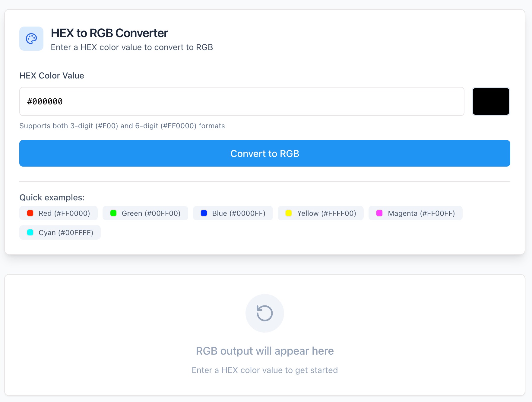Screen dimensions: 532x402
Task: Select the Blue (#0000FF) quick example
Action: 233,213
